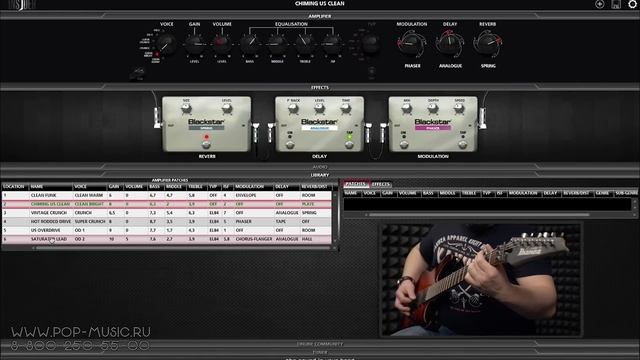The image size is (640, 360).
Task: Click the Treble equalisation knob
Action: point(304,44)
